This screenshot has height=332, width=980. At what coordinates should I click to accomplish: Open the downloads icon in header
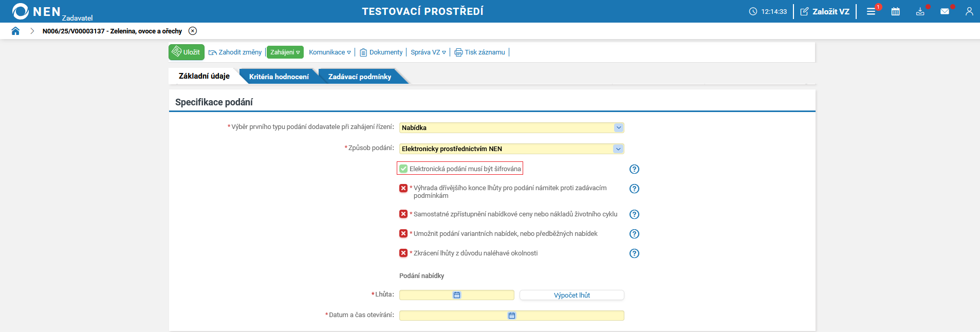pos(920,11)
